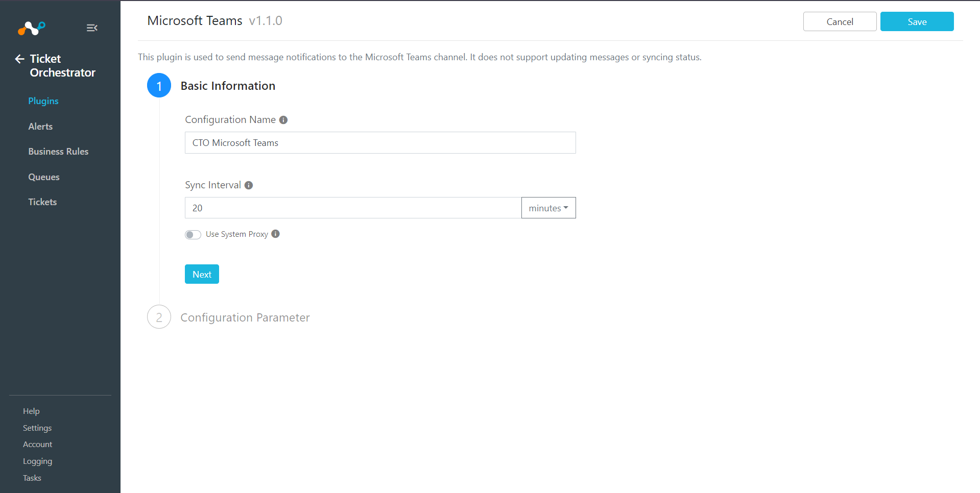Go back using the Ticket Orchestrator arrow

coord(19,59)
